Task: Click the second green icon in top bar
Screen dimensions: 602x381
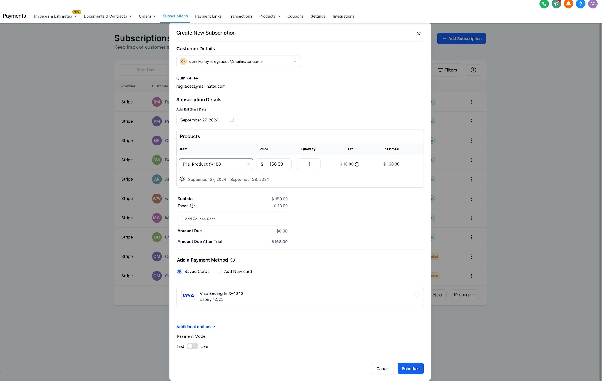Action: click(556, 3)
